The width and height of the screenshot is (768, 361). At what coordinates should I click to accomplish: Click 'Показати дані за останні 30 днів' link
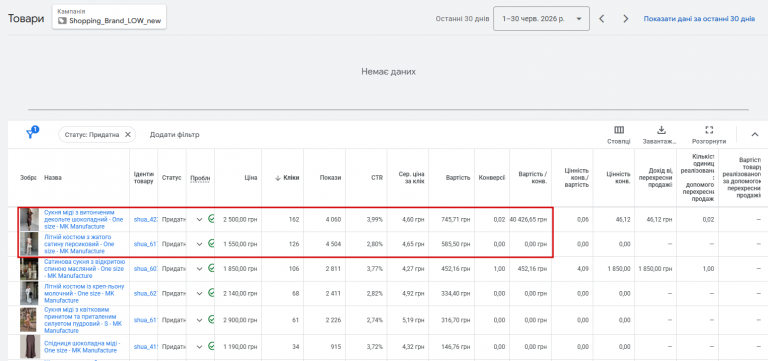tap(699, 19)
